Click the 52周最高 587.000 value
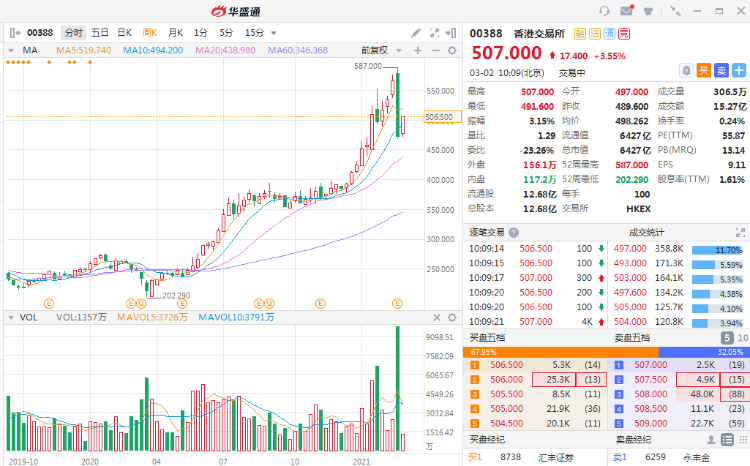This screenshot has height=466, width=750. tap(631, 165)
